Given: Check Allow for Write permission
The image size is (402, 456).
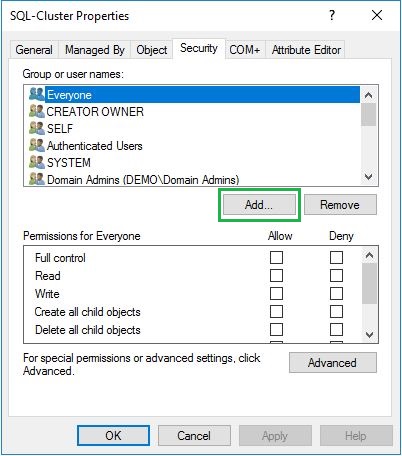Looking at the screenshot, I should click(276, 294).
